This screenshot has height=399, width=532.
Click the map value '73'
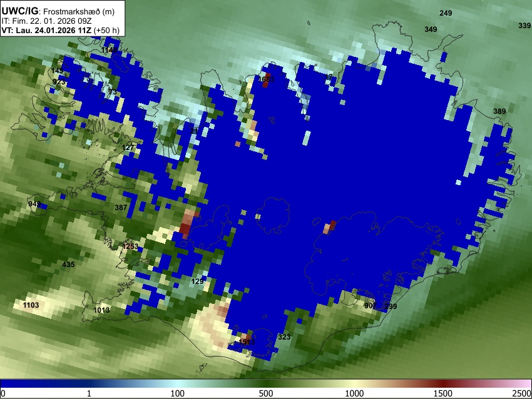pos(113,92)
